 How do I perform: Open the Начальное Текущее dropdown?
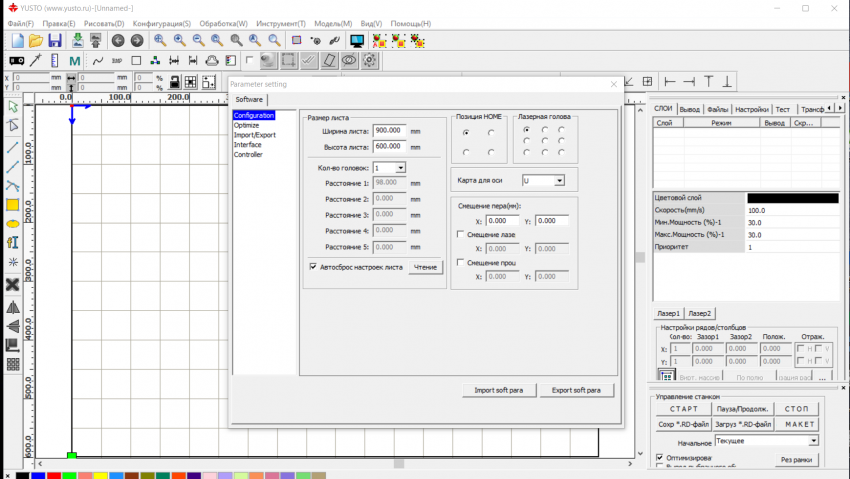[x=813, y=441]
